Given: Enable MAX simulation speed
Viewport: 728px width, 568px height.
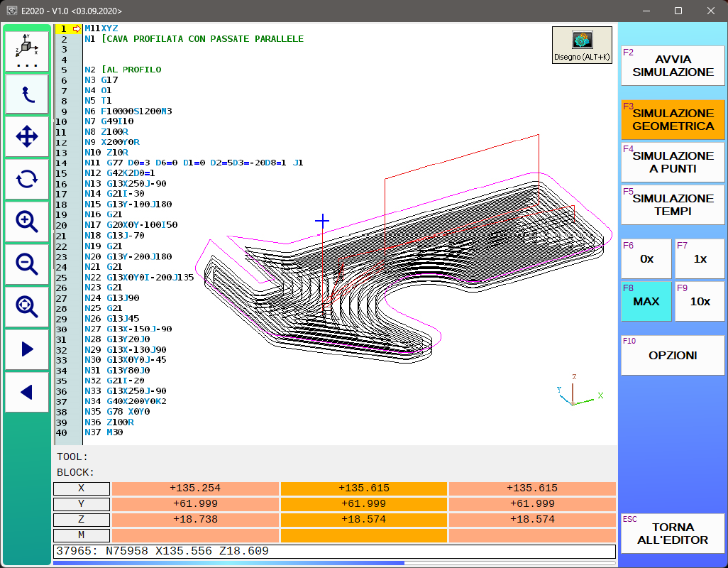Looking at the screenshot, I should [x=646, y=301].
